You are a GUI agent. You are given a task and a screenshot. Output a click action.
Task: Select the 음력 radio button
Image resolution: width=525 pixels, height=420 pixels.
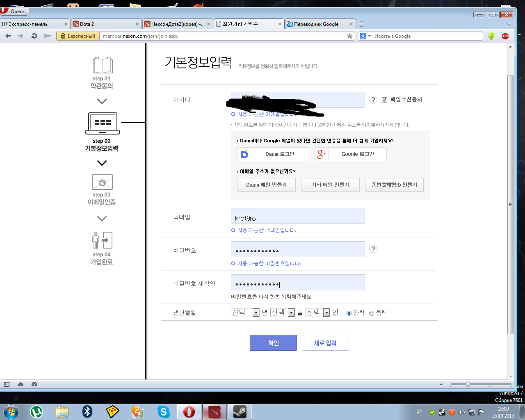[372, 313]
